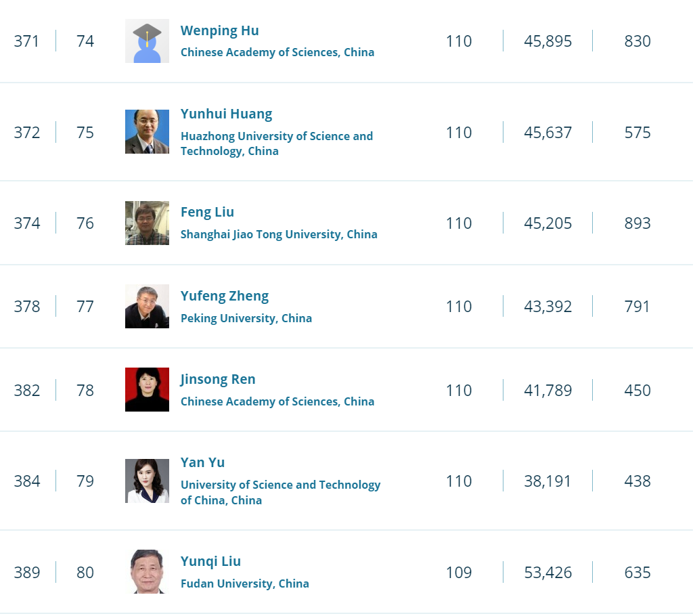Open Feng Liu's researcher profile link
The height and width of the screenshot is (616, 695).
pos(207,212)
